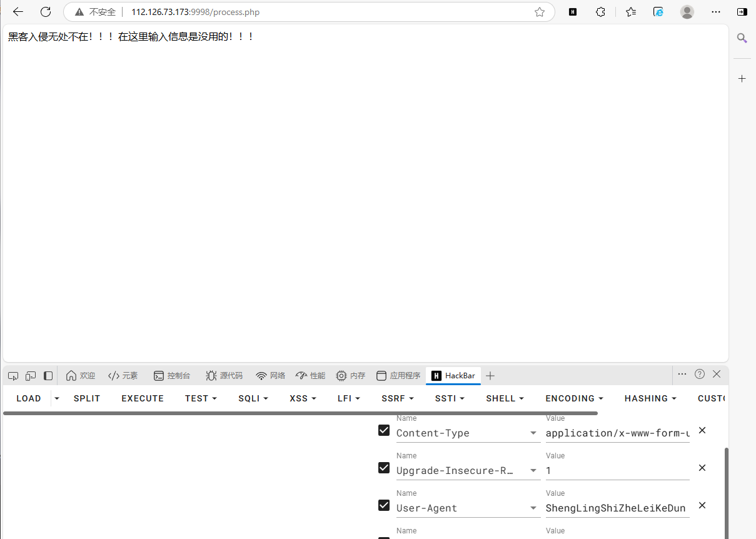Expand the SQLI payload menu

point(253,398)
